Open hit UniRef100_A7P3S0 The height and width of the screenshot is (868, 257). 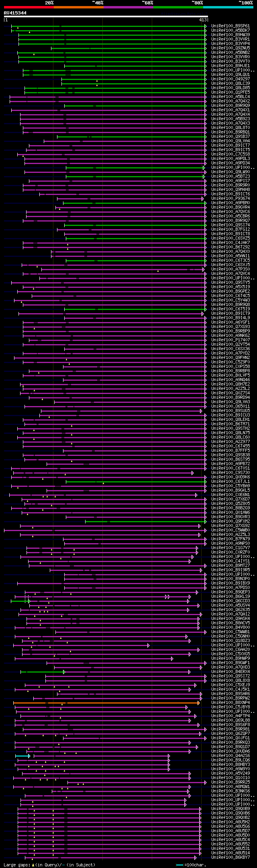pos(230,269)
